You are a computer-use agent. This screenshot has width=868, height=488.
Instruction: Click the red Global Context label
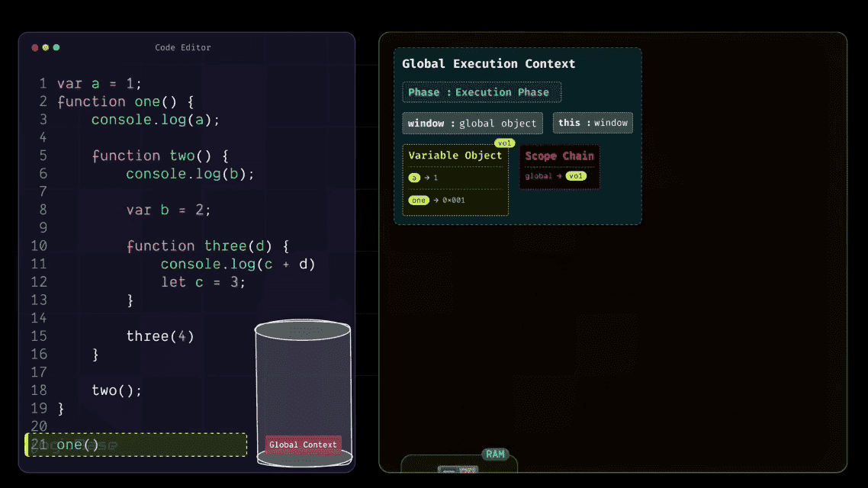coord(303,445)
